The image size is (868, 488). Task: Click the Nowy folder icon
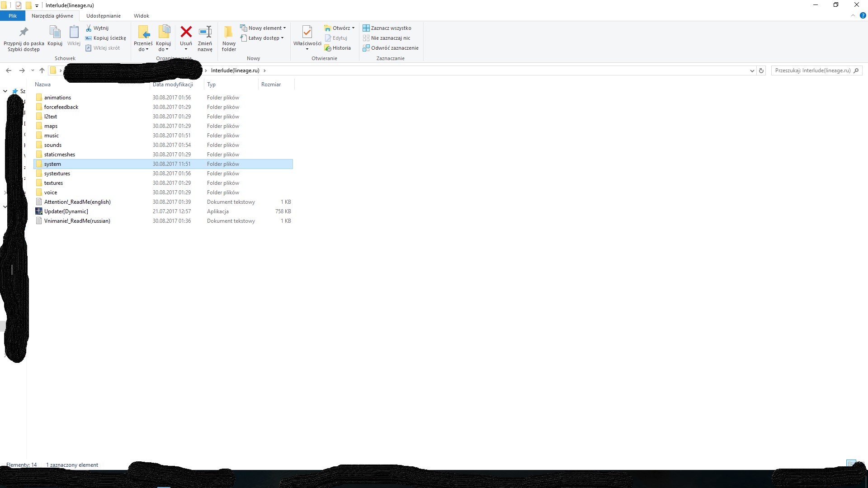coord(229,32)
